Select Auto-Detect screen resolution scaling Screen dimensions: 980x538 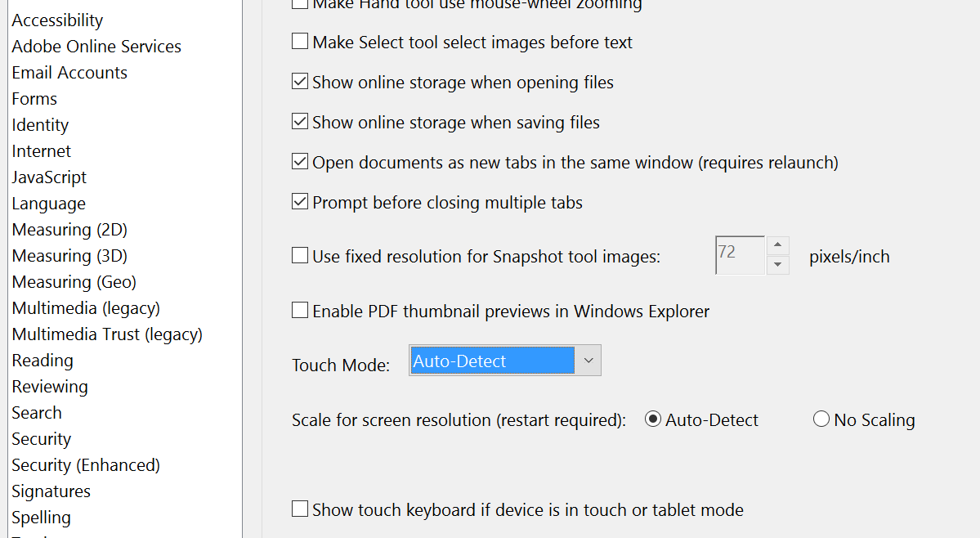tap(652, 419)
